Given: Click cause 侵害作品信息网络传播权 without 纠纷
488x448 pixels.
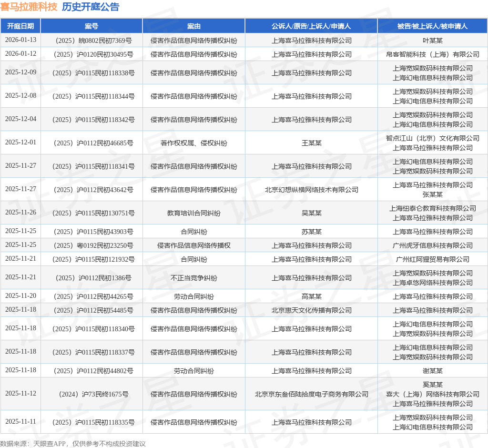Looking at the screenshot, I should [194, 245].
